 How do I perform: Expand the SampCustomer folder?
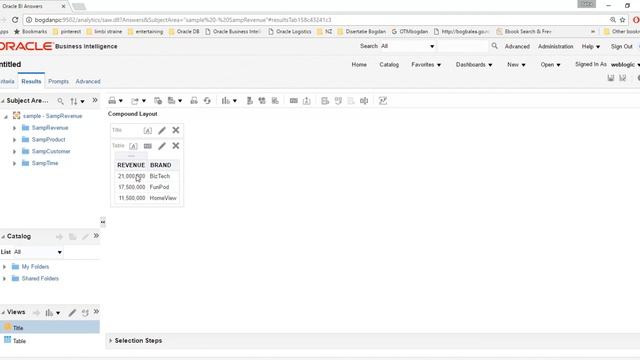pos(14,152)
